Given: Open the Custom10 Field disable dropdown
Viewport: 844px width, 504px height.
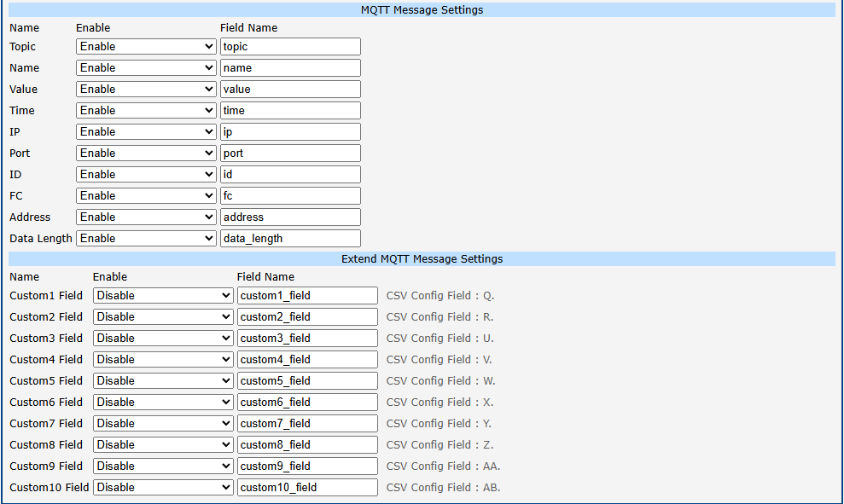Looking at the screenshot, I should tap(163, 487).
